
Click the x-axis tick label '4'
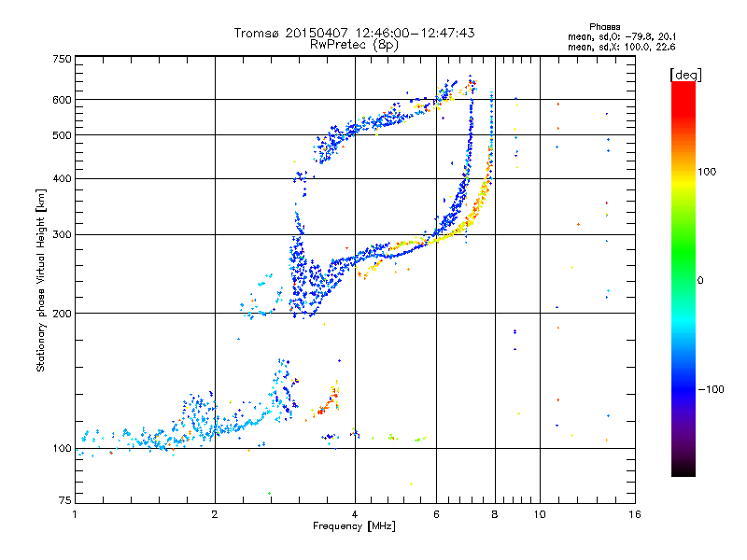[355, 514]
